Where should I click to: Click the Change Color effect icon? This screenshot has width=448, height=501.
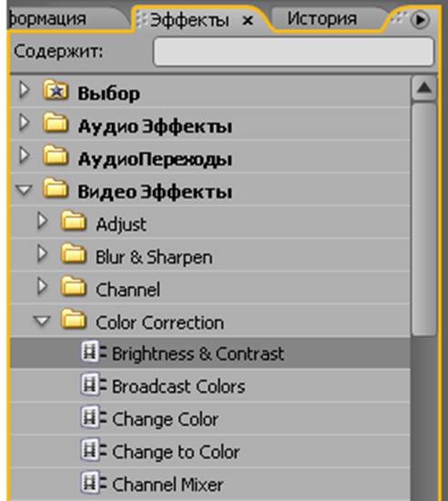93,417
